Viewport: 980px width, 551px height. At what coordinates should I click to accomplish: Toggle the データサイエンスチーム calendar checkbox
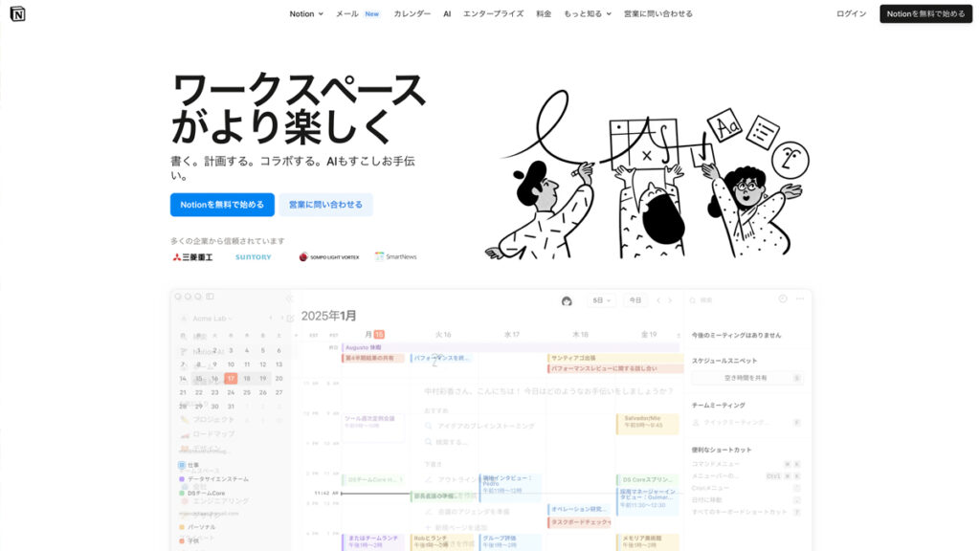182,479
